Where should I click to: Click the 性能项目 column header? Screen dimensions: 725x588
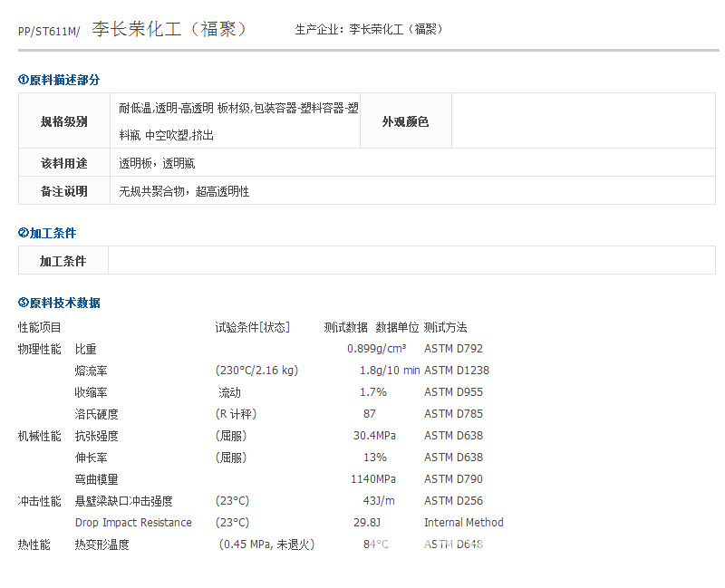click(39, 327)
